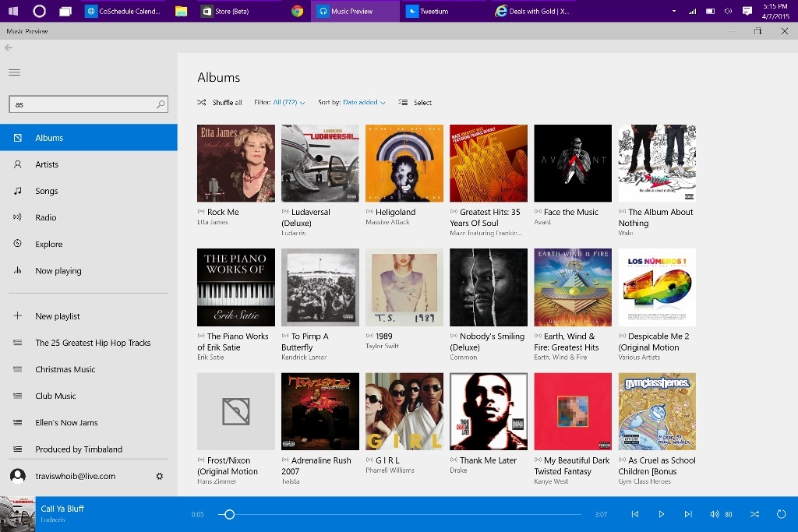Focus the music search box

point(89,104)
